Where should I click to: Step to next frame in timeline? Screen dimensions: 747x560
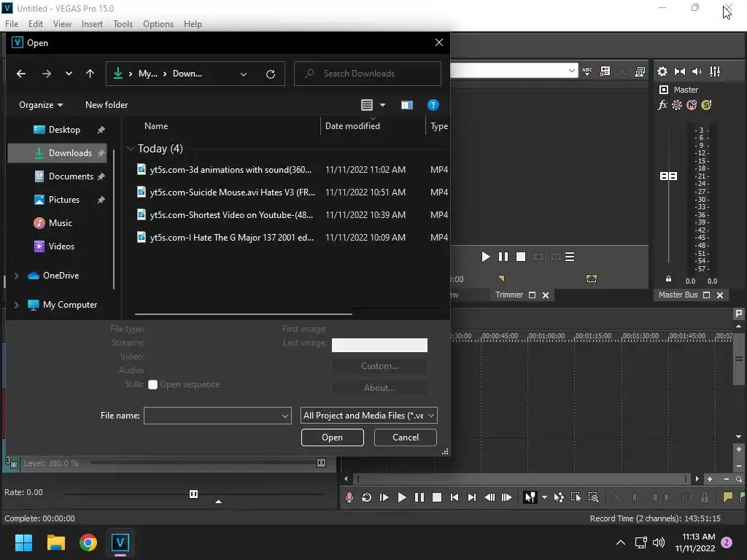507,497
